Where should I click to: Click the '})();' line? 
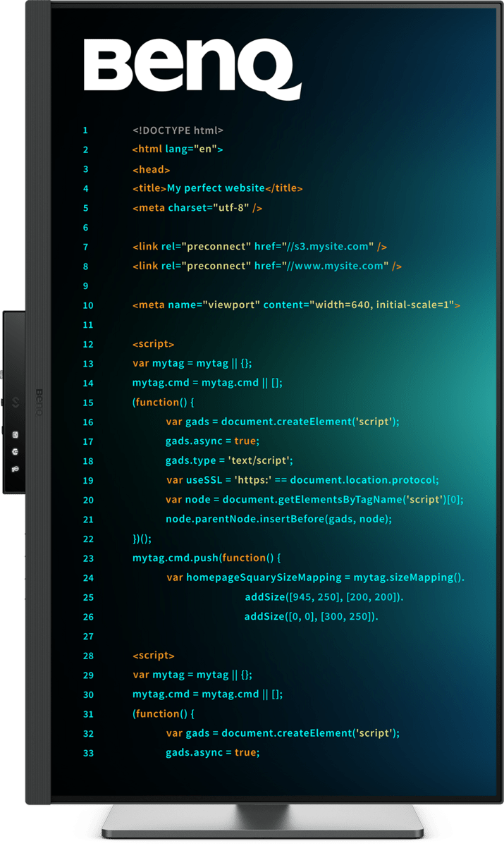pyautogui.click(x=142, y=539)
